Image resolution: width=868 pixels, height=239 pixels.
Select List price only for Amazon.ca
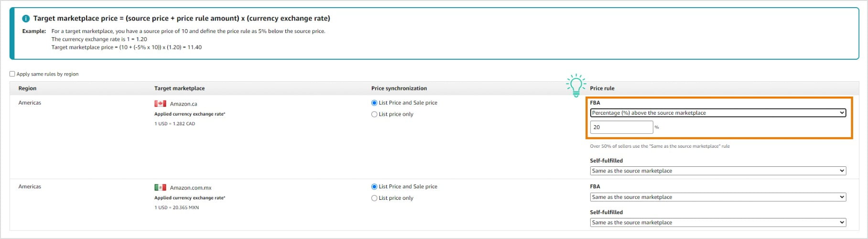pyautogui.click(x=374, y=114)
